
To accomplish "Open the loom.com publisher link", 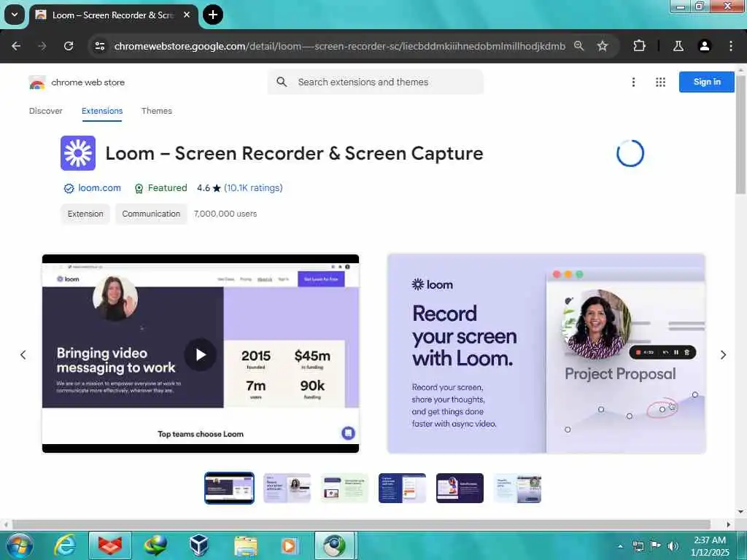I will point(99,188).
